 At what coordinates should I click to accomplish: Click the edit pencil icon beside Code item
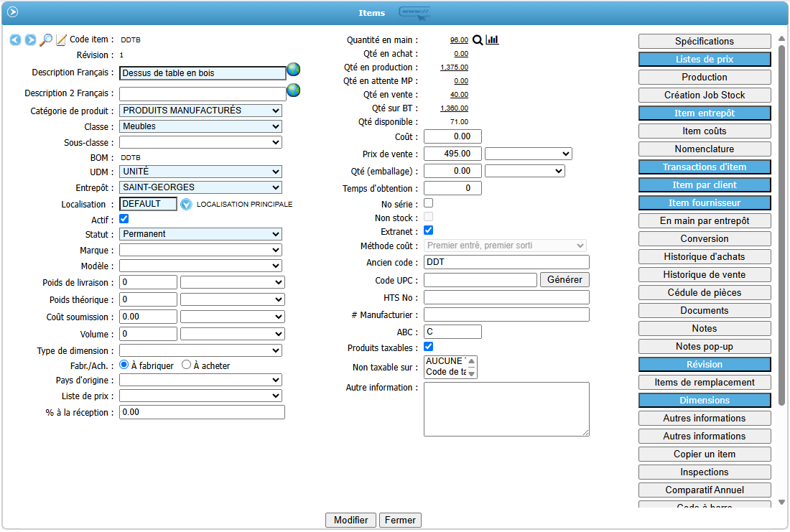click(61, 39)
